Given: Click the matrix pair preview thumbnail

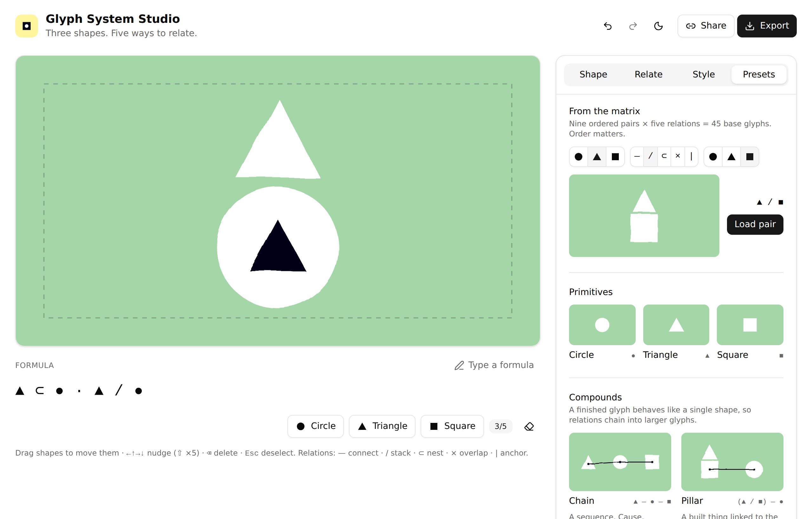Looking at the screenshot, I should (644, 216).
